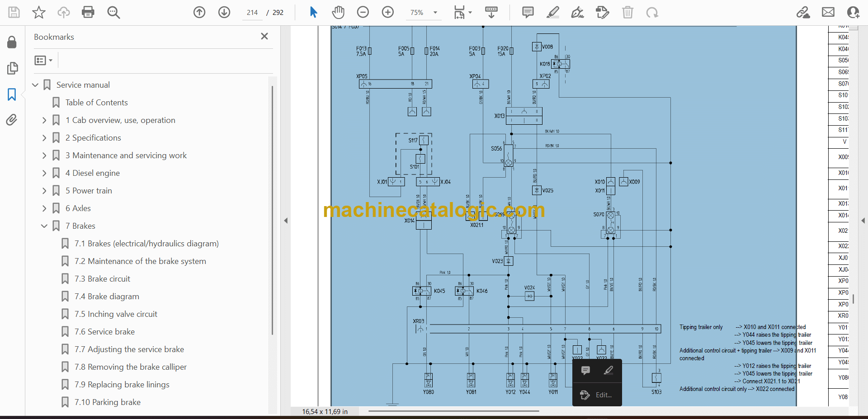Screen dimensions: 868x419
Task: Collapse the 7 Brakes bookmark section
Action: coord(44,226)
